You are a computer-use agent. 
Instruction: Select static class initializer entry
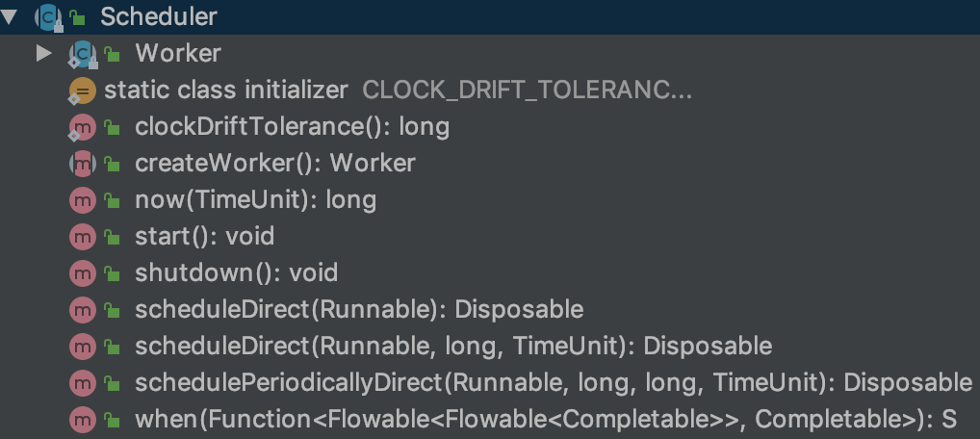coord(226,90)
